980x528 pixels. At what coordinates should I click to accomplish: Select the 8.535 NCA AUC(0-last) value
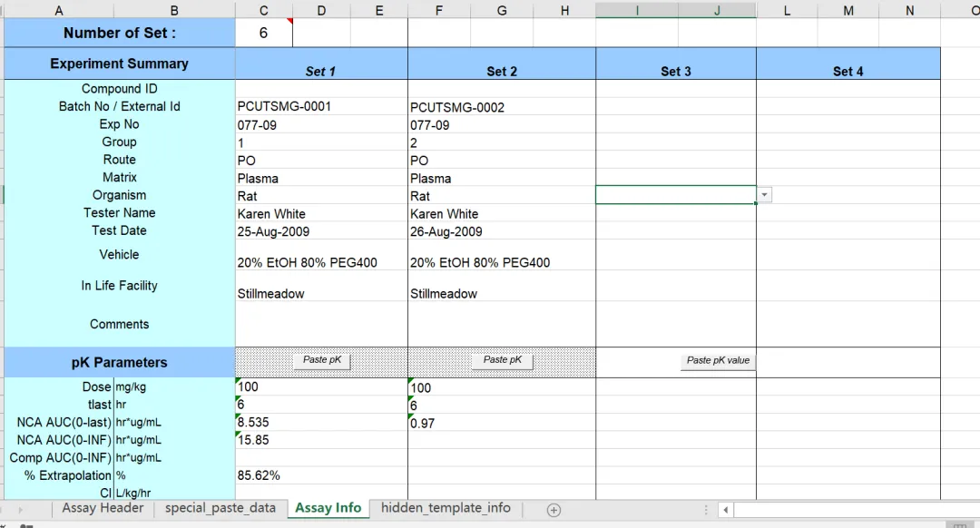pyautogui.click(x=321, y=423)
